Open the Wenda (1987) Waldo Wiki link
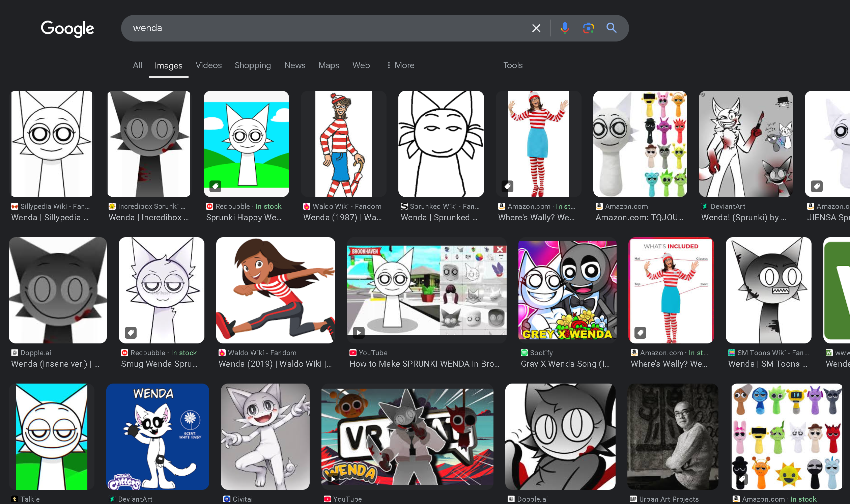This screenshot has height=504, width=850. pos(342,217)
